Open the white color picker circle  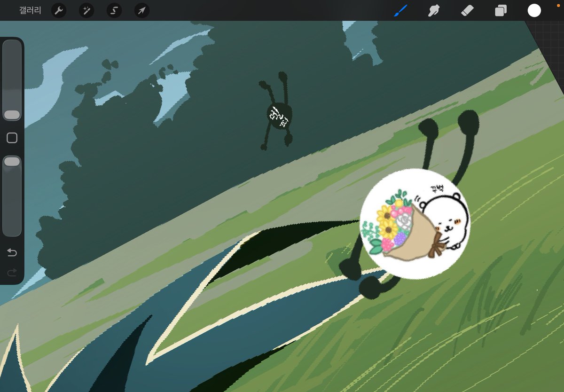click(534, 10)
